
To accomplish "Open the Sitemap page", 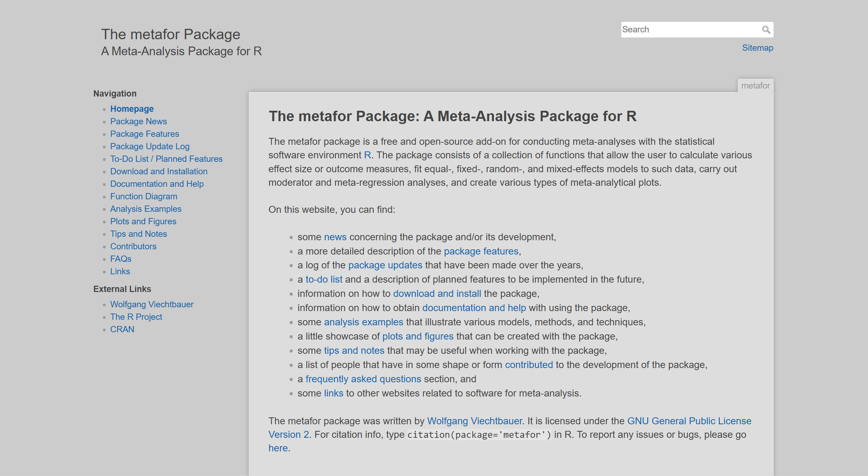I will 758,48.
